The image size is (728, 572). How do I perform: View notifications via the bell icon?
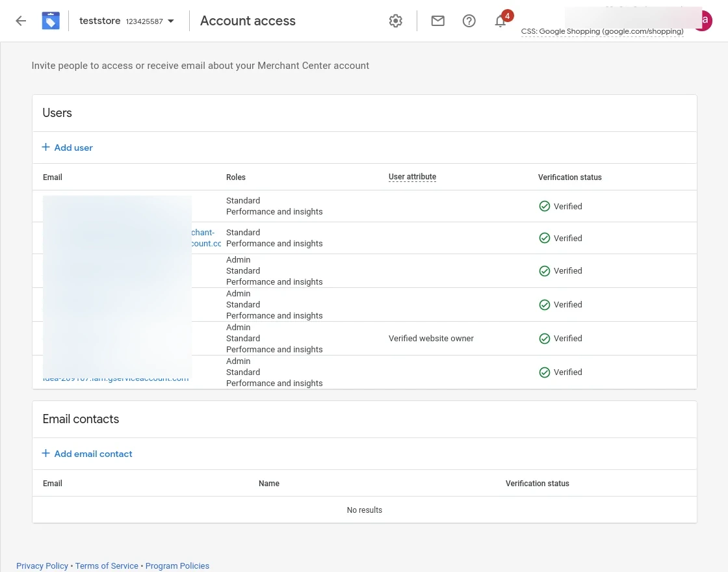click(500, 21)
